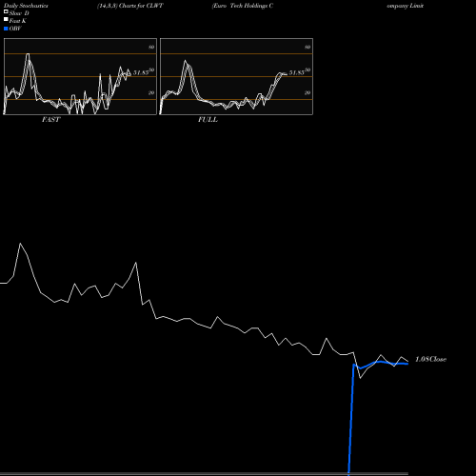Select the 'OBV' legend label
The width and height of the screenshot is (476, 476).
pos(15,29)
